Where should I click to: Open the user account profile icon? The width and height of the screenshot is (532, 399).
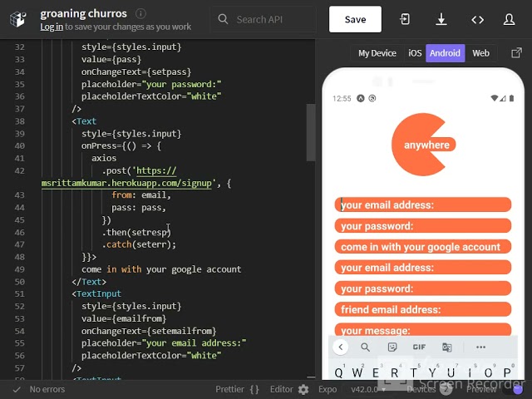click(509, 19)
